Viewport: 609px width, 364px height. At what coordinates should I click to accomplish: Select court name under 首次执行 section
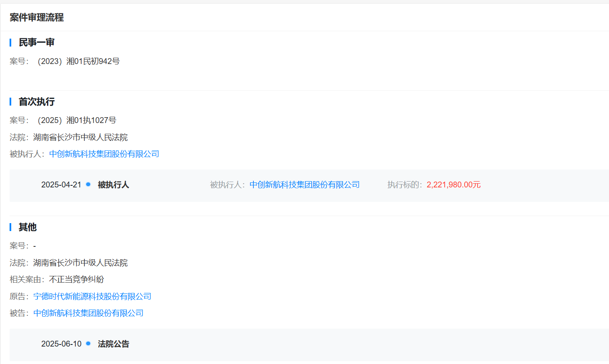[80, 138]
